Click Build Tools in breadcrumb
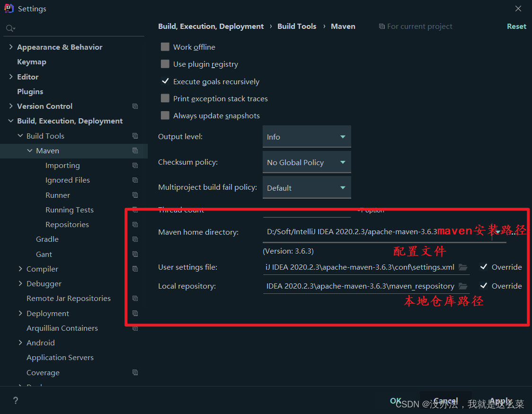 [297, 26]
